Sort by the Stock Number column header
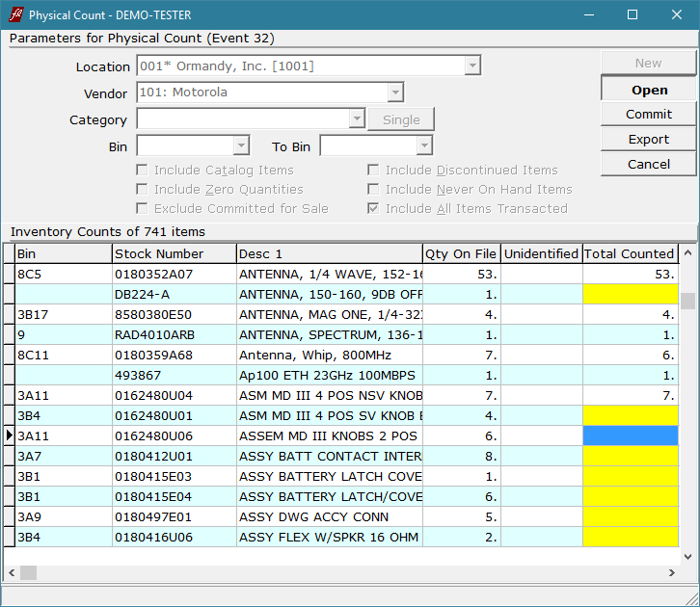The height and width of the screenshot is (607, 700). pos(174,253)
